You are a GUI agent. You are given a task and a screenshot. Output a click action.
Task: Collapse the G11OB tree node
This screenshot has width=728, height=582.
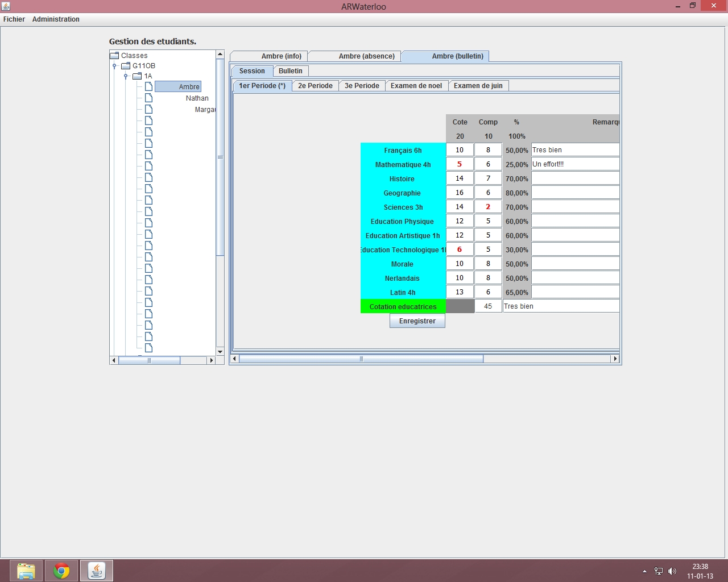[114, 66]
